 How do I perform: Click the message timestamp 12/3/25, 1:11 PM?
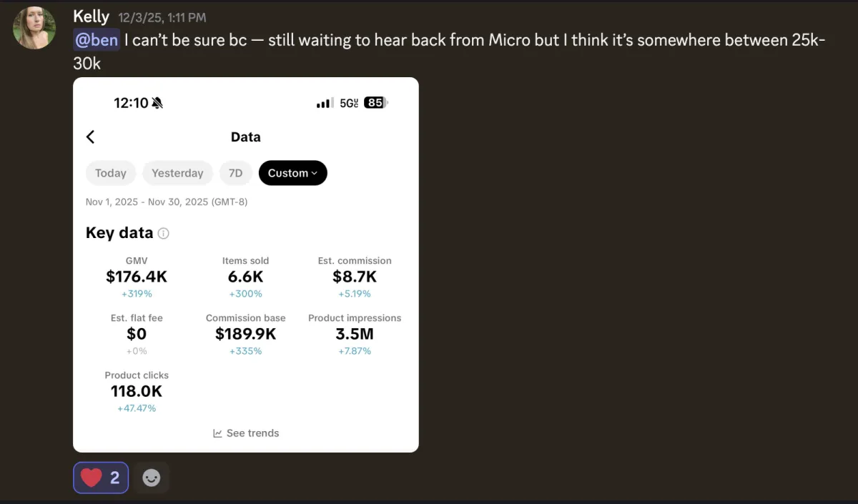click(x=161, y=18)
